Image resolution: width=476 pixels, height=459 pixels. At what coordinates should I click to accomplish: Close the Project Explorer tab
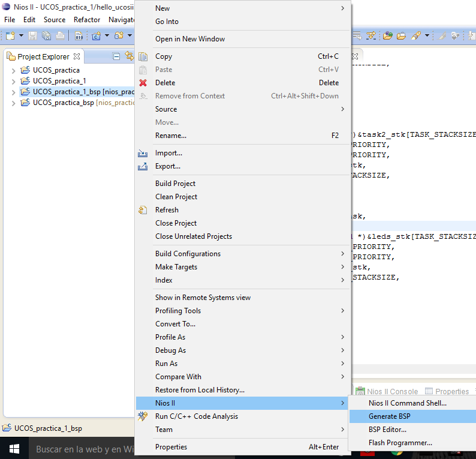(x=77, y=56)
